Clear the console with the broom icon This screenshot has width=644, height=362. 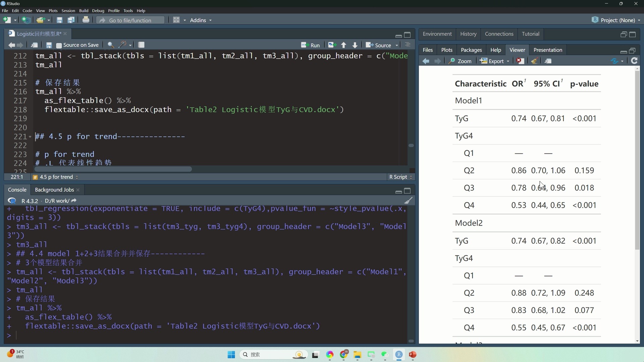tap(408, 200)
